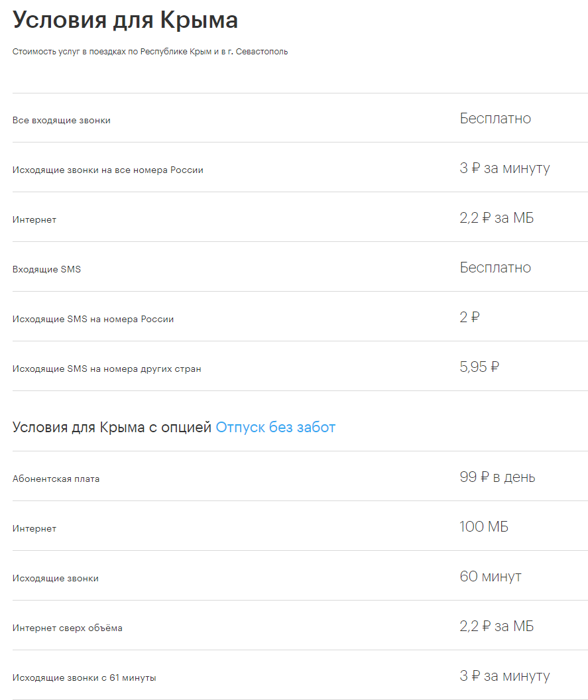The width and height of the screenshot is (588, 700).
Task: Click the first '2,2 ₽ за МБ' internet price
Action: (x=497, y=218)
